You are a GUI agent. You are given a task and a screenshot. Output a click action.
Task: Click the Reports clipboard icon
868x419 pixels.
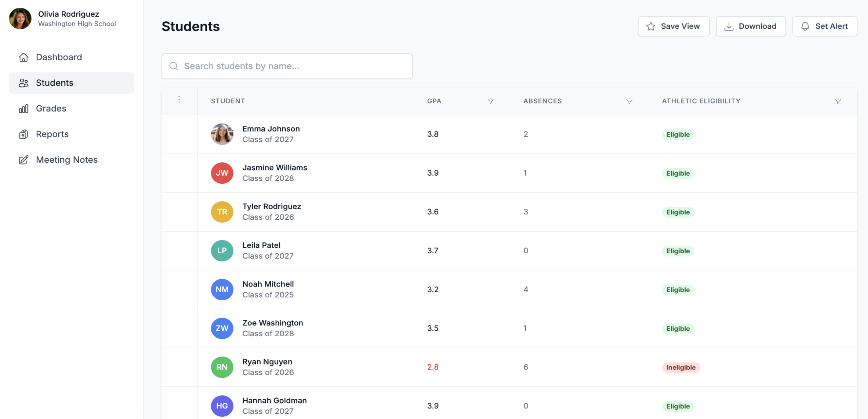coord(23,135)
